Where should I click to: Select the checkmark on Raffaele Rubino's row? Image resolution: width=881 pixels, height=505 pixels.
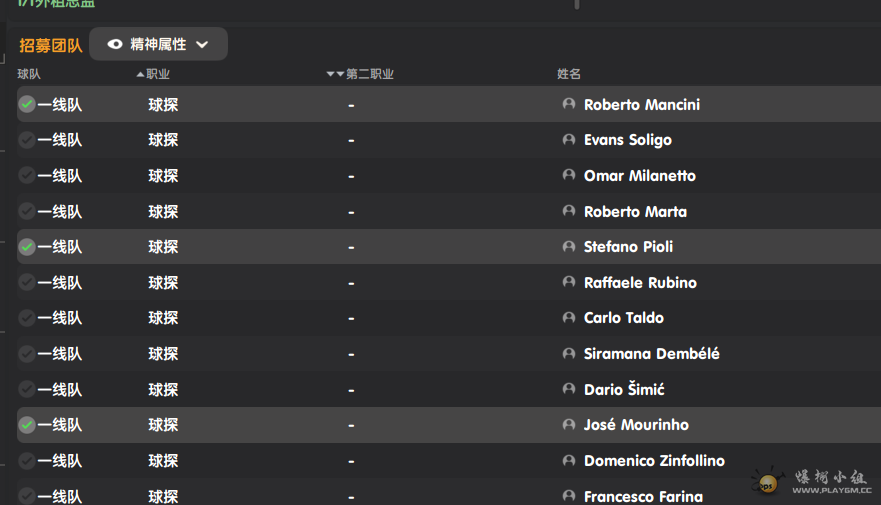pos(27,282)
